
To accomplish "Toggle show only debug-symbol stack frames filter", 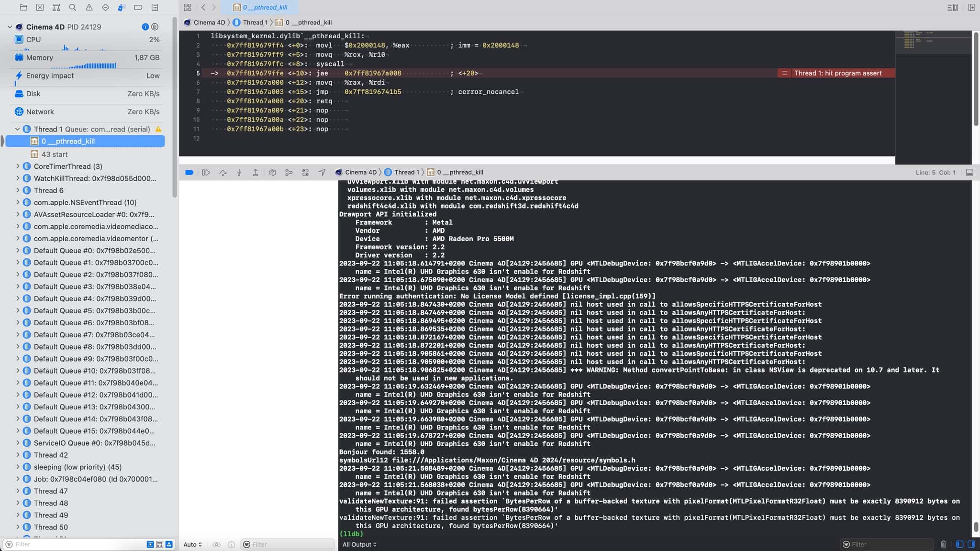I will coord(159,544).
